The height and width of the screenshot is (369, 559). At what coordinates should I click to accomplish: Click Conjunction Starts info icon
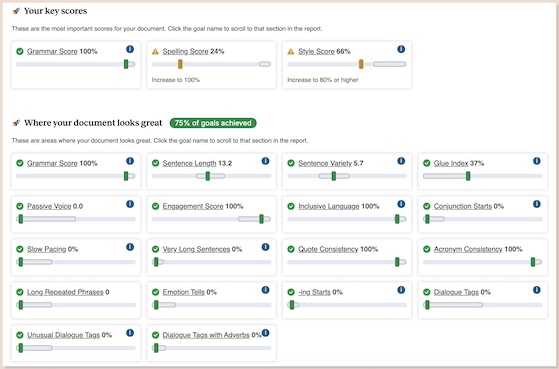pos(537,204)
